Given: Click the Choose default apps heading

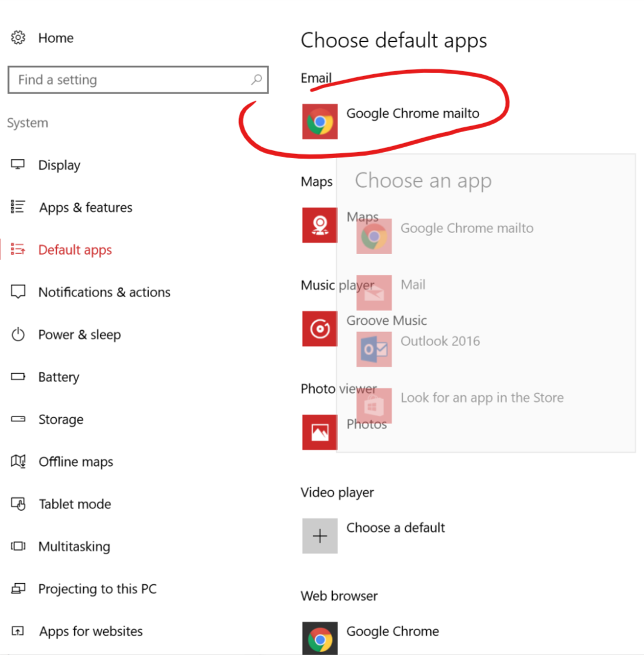Looking at the screenshot, I should [x=394, y=40].
